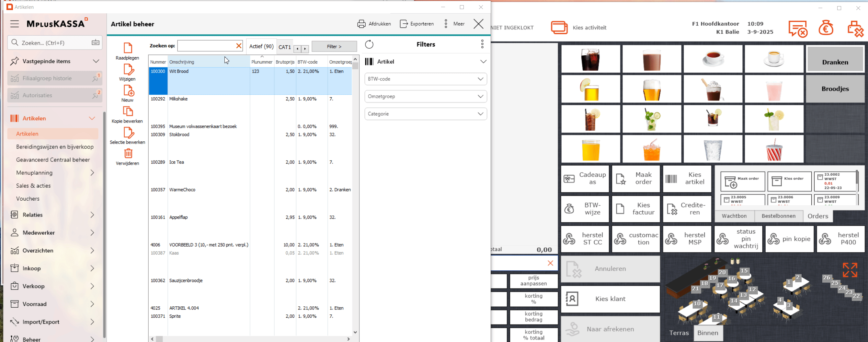Click the Filter > button
This screenshot has height=342, width=868.
click(334, 47)
